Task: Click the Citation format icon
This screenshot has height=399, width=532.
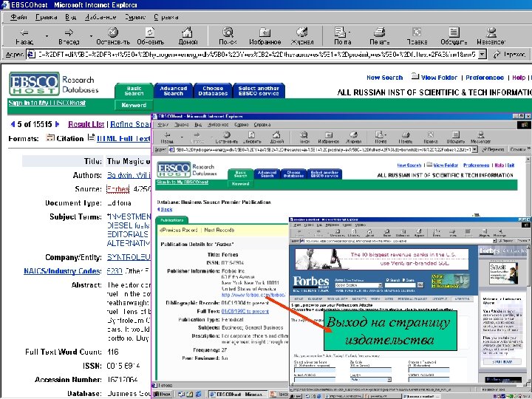Action: click(50, 137)
